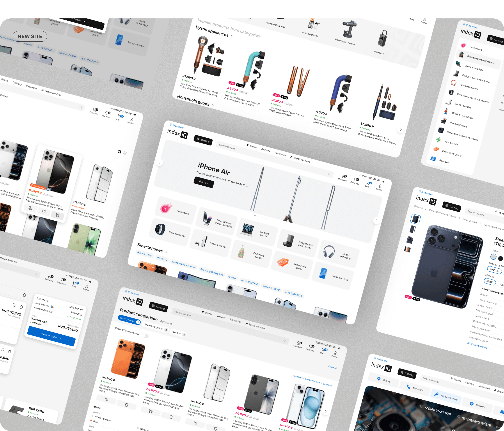Click cart icon on iPhone 16 Pro Max card
The width and height of the screenshot is (504, 431).
(x=58, y=215)
